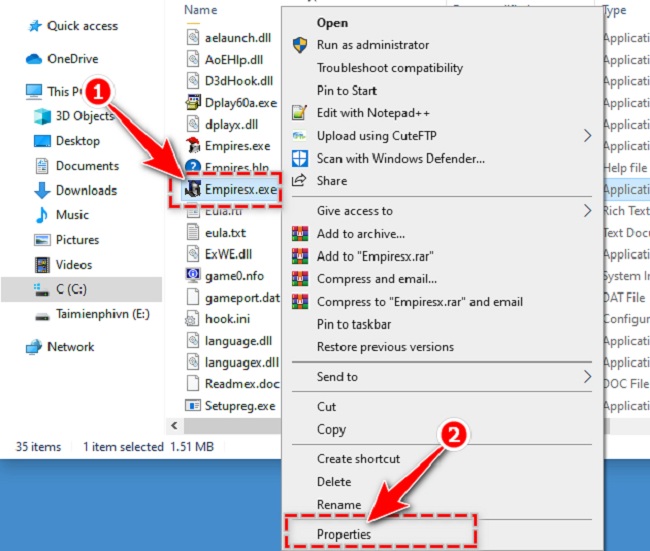The width and height of the screenshot is (650, 551).
Task: Click the Windows Defender shield icon
Action: [x=298, y=159]
